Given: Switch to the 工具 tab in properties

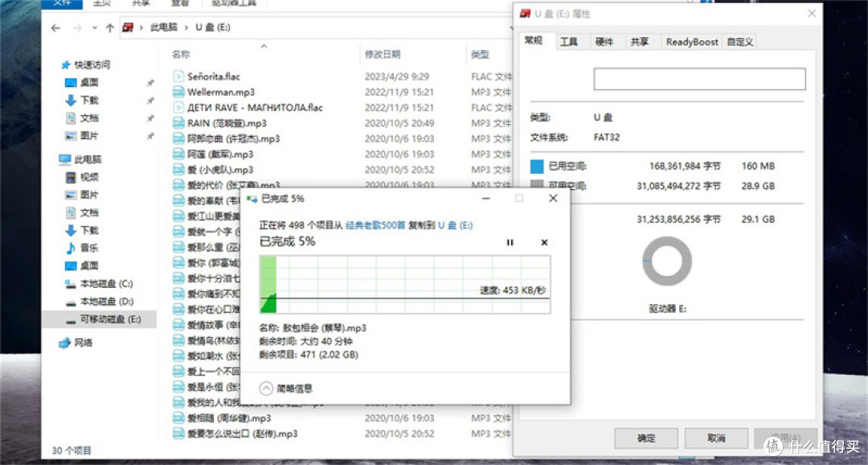Looking at the screenshot, I should (x=568, y=42).
